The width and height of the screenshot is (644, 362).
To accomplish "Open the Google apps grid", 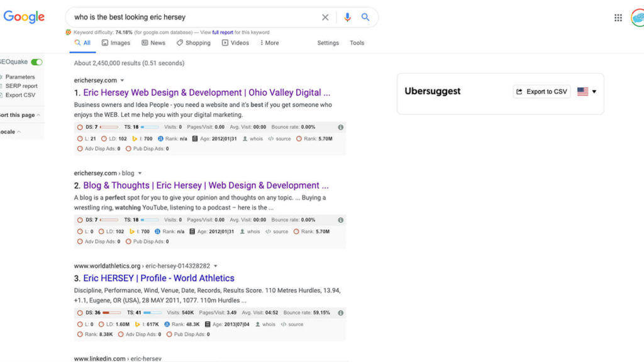I will click(618, 18).
